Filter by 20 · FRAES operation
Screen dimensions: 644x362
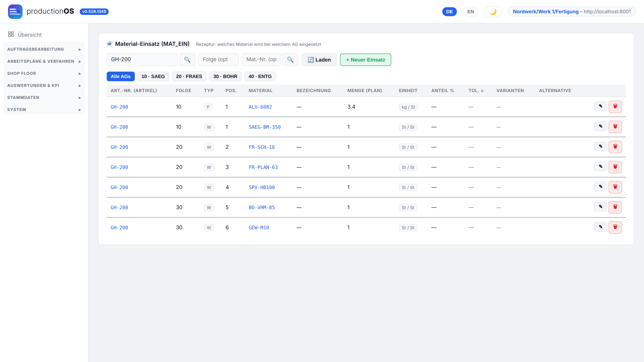(x=189, y=76)
